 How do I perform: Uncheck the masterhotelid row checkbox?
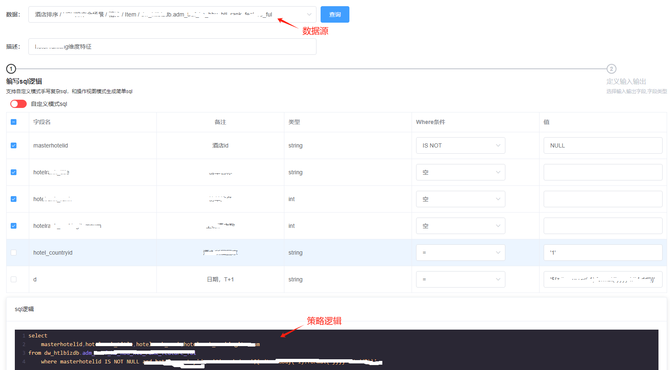click(x=14, y=145)
